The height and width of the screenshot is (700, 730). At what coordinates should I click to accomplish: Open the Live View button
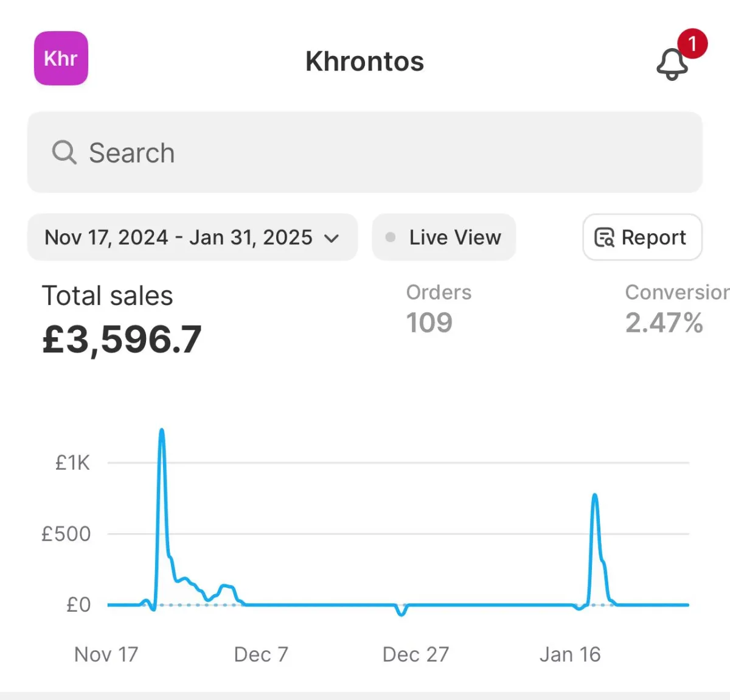(444, 237)
